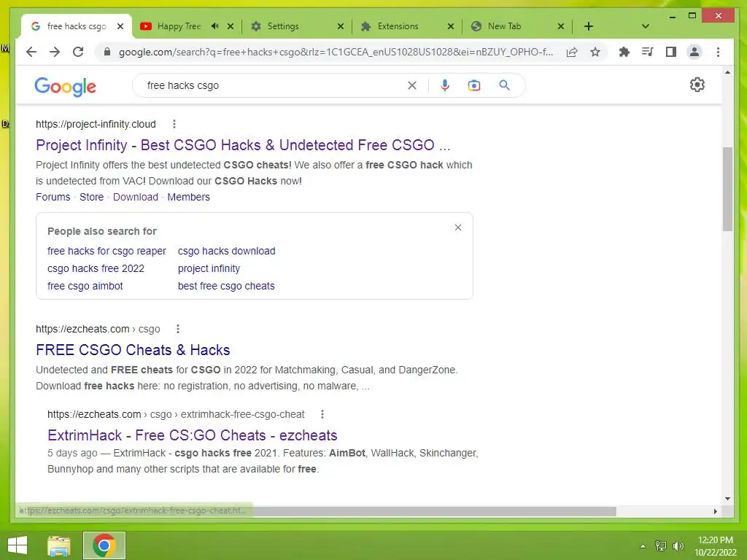Open FREE CSGO Cheats & Hacks result
Screen dimensions: 747x560
(x=133, y=350)
